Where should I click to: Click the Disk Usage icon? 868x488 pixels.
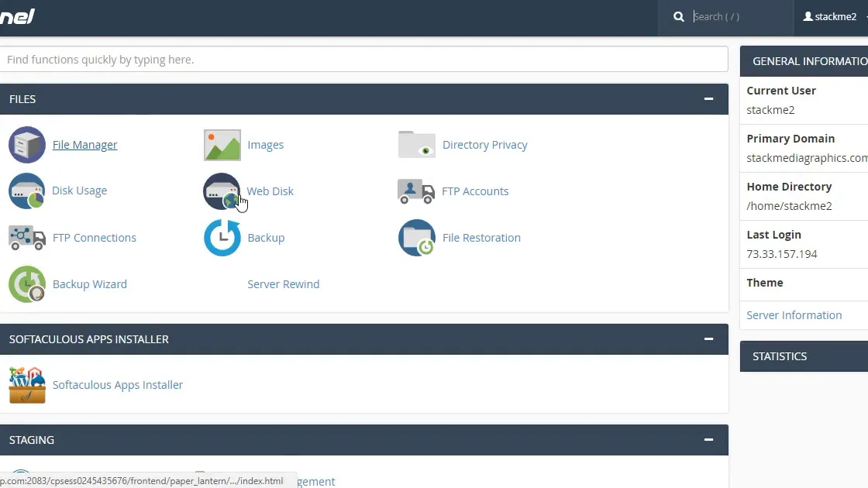[27, 191]
